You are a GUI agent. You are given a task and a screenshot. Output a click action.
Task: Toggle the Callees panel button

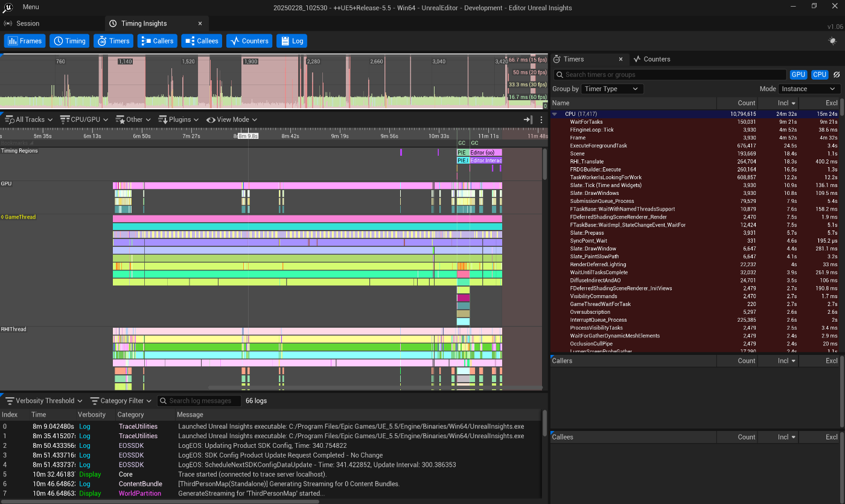click(202, 41)
